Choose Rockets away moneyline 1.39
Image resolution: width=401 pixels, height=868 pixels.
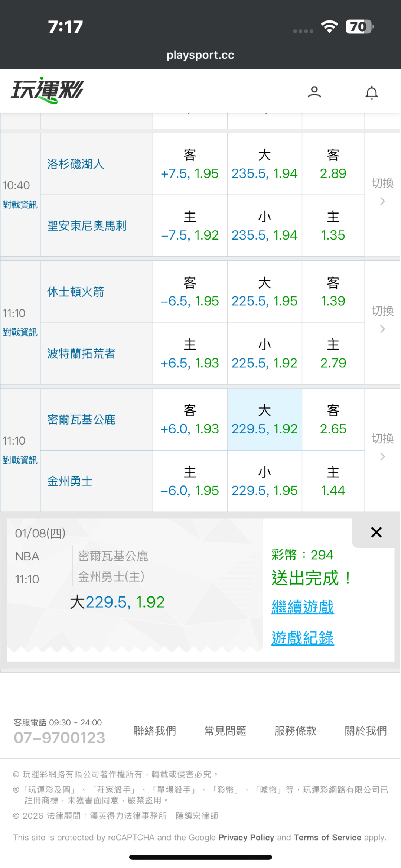333,292
